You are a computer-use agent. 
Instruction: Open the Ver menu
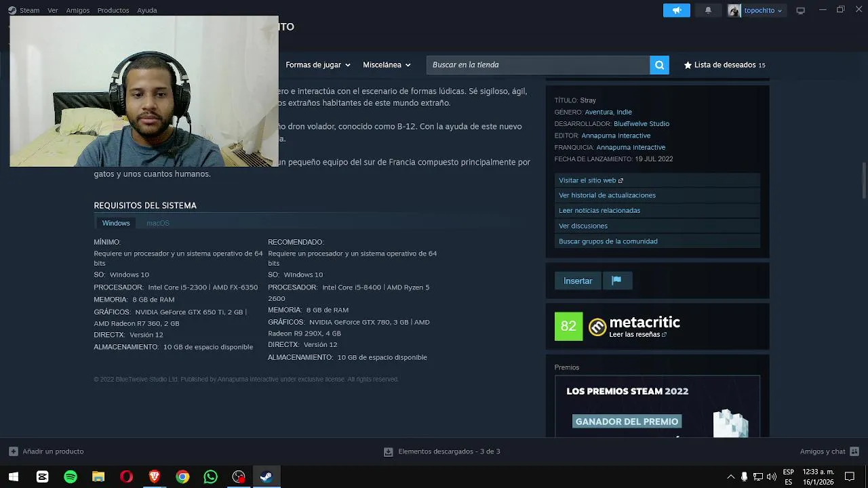(53, 10)
